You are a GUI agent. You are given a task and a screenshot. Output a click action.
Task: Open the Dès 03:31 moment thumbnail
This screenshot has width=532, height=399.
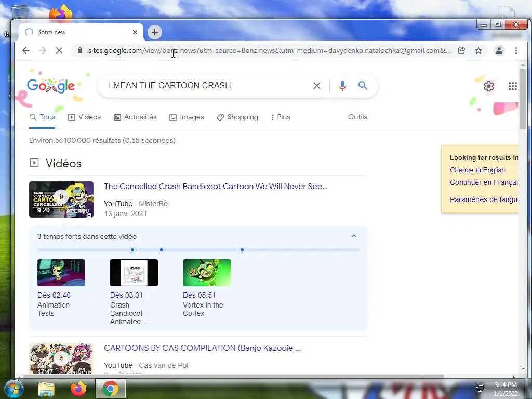[134, 273]
